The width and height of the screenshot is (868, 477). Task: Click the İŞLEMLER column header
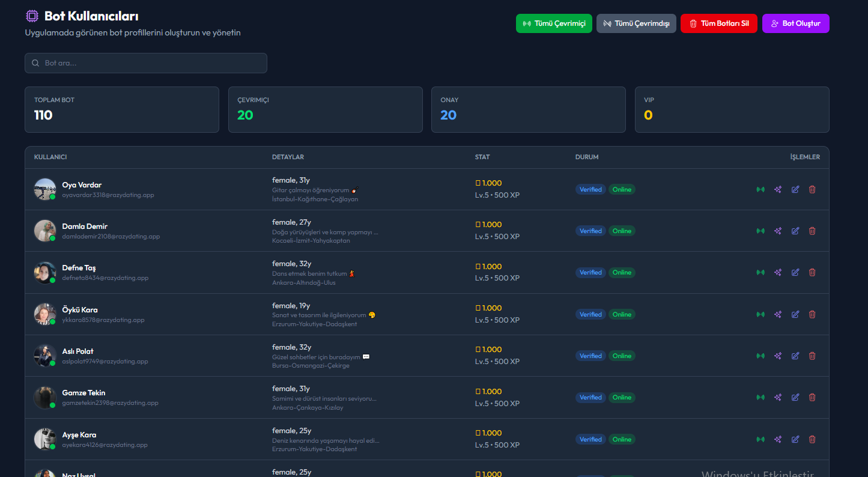(805, 157)
